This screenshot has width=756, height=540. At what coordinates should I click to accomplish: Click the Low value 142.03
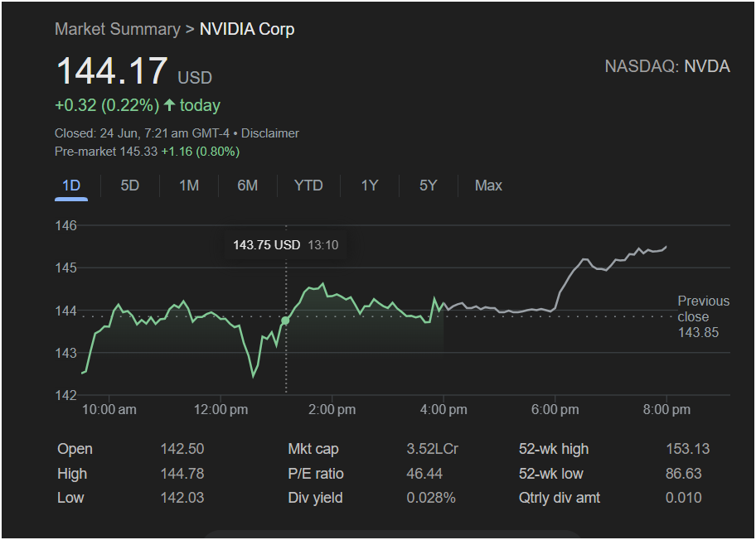[x=182, y=498]
